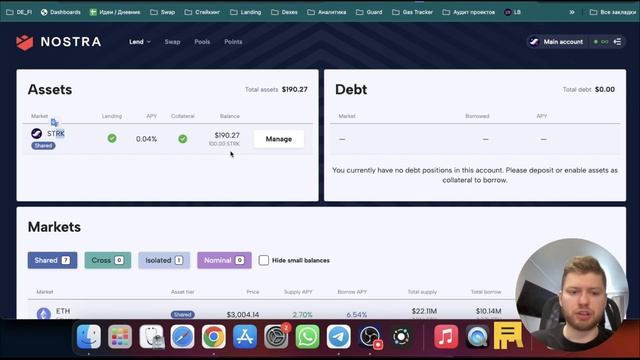
Task: Open OBS Studio from the dock
Action: tap(370, 337)
